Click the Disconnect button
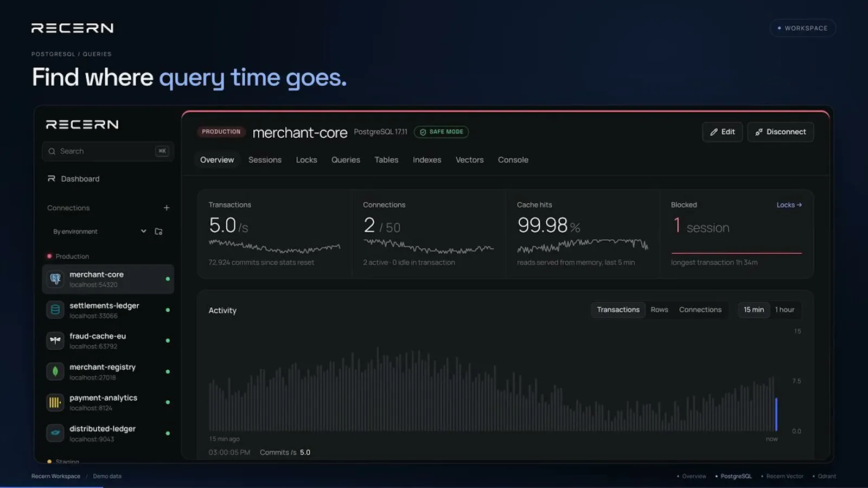868x488 pixels. [x=781, y=132]
